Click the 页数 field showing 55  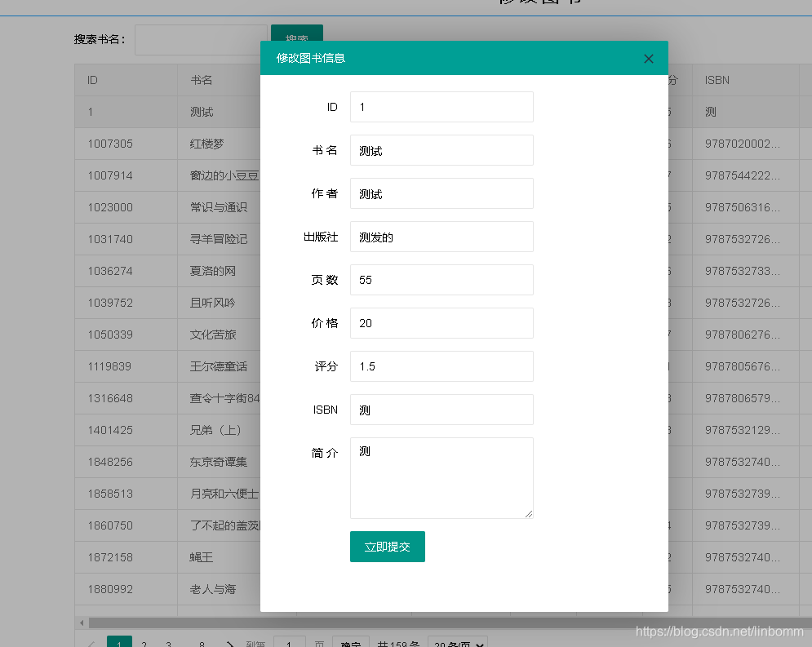coord(441,280)
